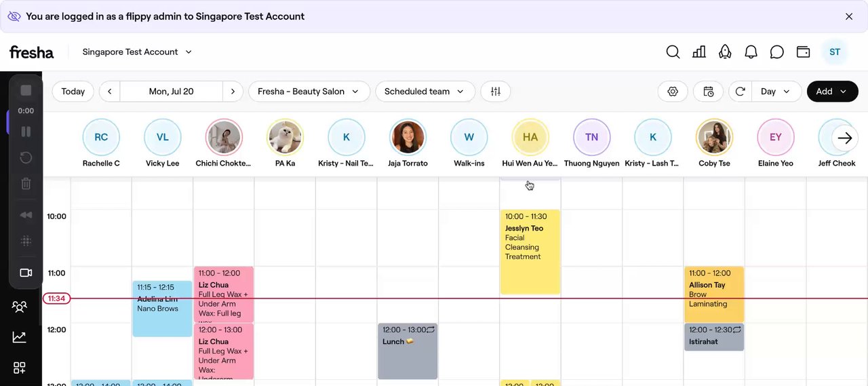868x386 pixels.
Task: Refresh the calendar view
Action: 740,92
